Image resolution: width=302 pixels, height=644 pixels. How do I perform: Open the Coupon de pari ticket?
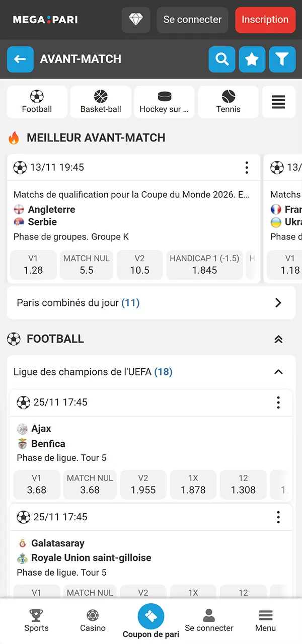point(151,617)
